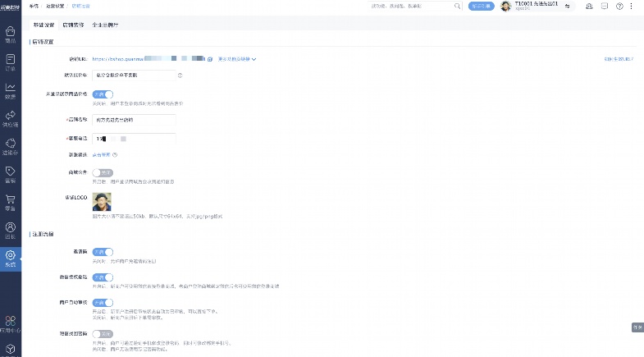This screenshot has width=644, height=357.
Task: Open the T10001 account name in the header
Action: [537, 4]
